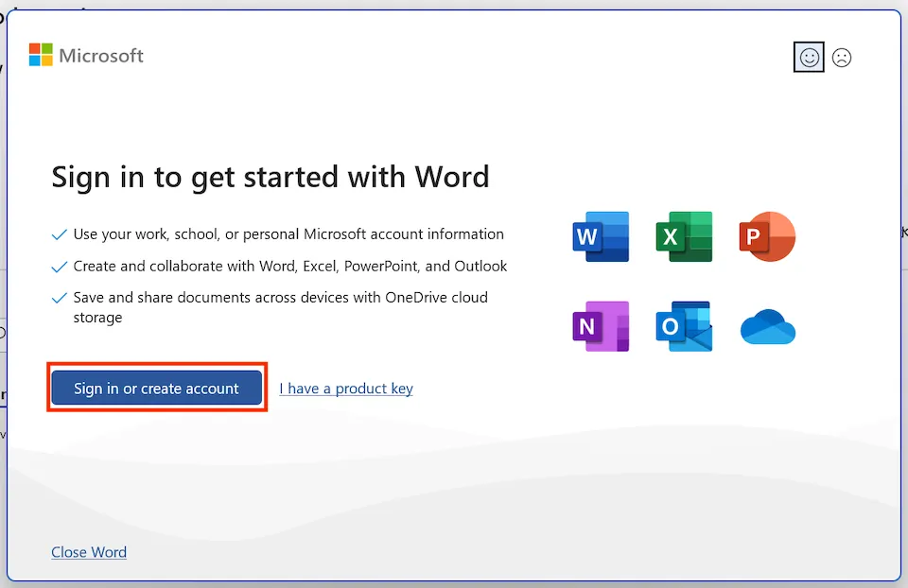
Task: Click the purple OneNote icon
Action: click(x=601, y=326)
